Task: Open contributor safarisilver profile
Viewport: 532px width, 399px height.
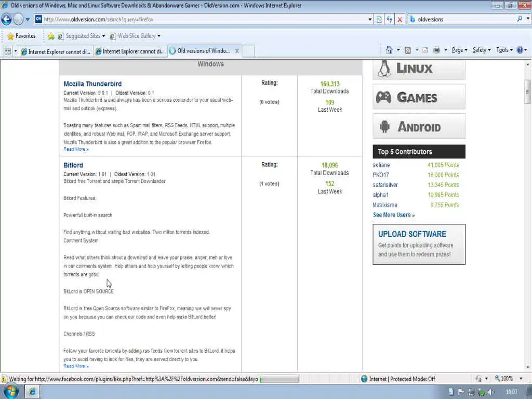Action: tap(385, 185)
